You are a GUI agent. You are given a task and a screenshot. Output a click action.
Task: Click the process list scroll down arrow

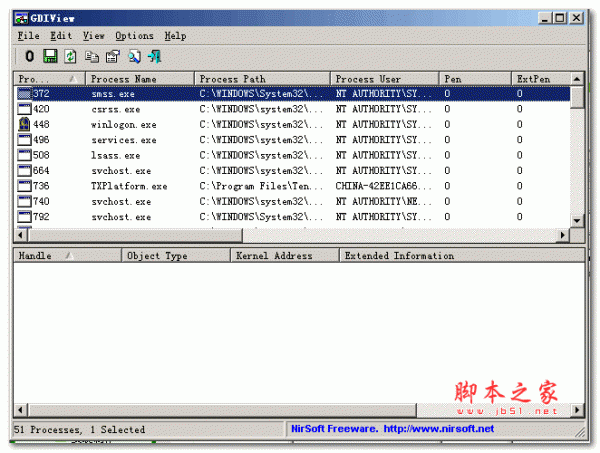tap(577, 220)
